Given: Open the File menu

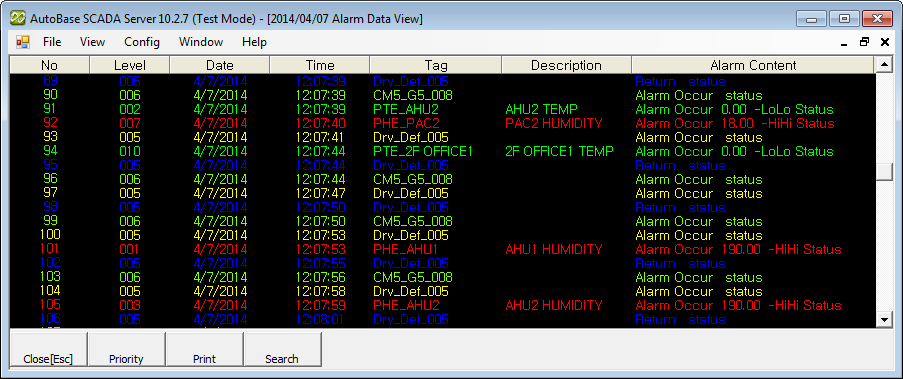Looking at the screenshot, I should click(x=52, y=42).
